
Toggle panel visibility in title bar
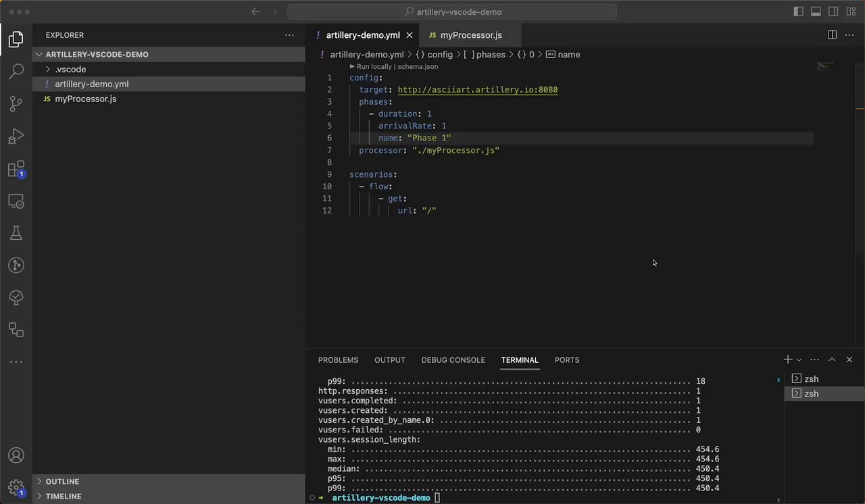click(x=816, y=11)
